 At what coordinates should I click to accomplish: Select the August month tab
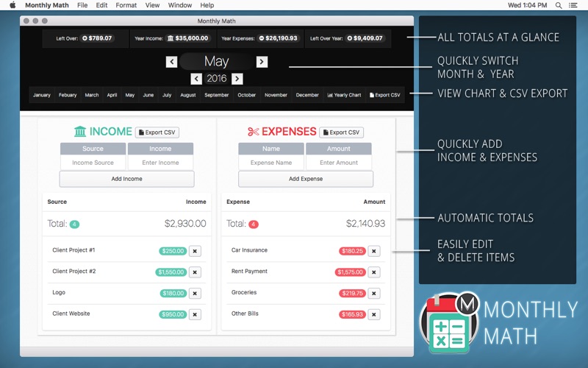click(188, 95)
